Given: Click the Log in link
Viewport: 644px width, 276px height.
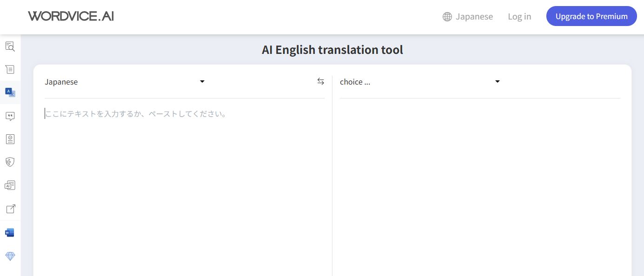Looking at the screenshot, I should (x=519, y=17).
